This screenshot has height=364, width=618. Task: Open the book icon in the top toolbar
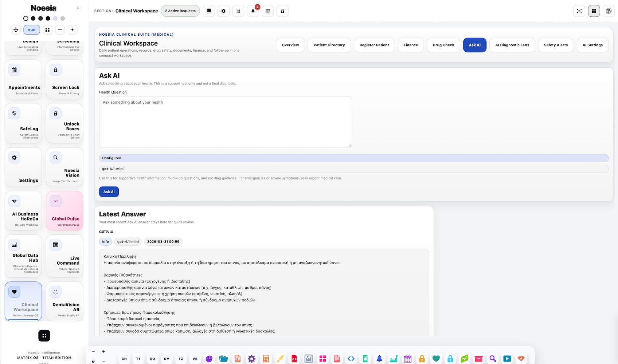pos(209,11)
